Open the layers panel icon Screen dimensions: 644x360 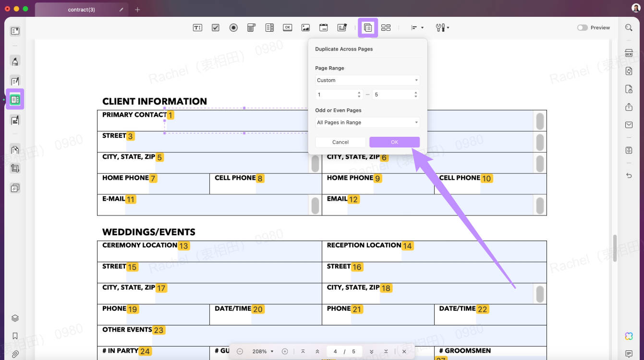pyautogui.click(x=15, y=318)
